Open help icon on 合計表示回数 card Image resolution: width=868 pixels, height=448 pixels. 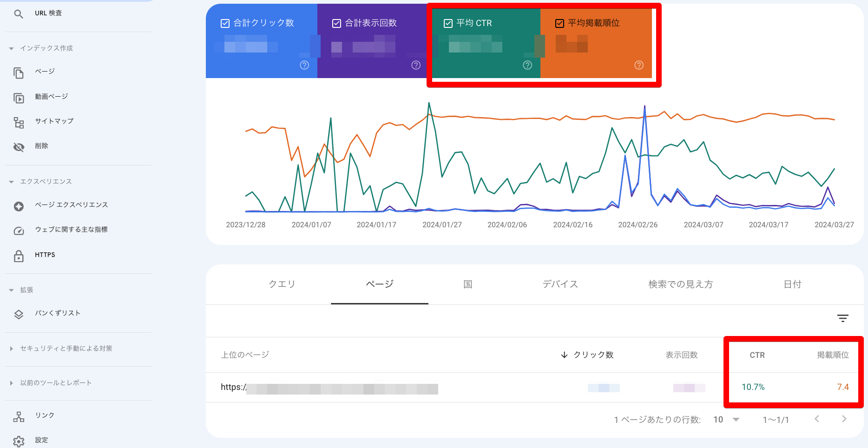coord(416,65)
